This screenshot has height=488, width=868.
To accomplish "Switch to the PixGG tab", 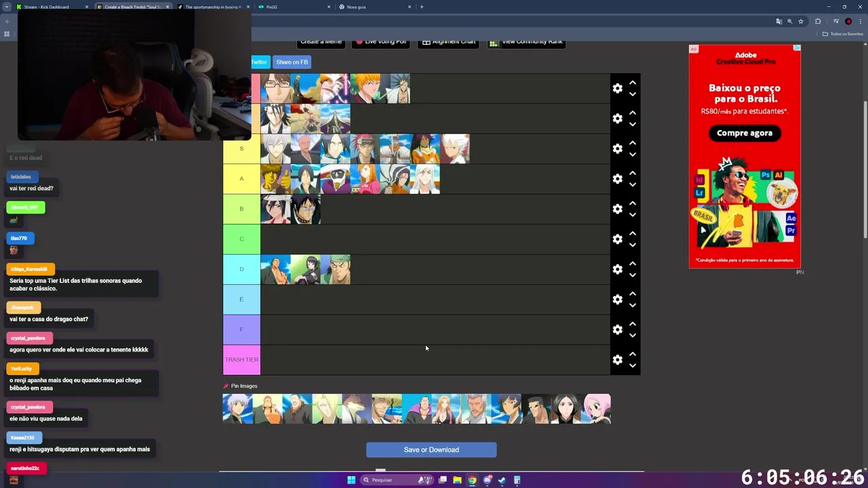I will [294, 7].
